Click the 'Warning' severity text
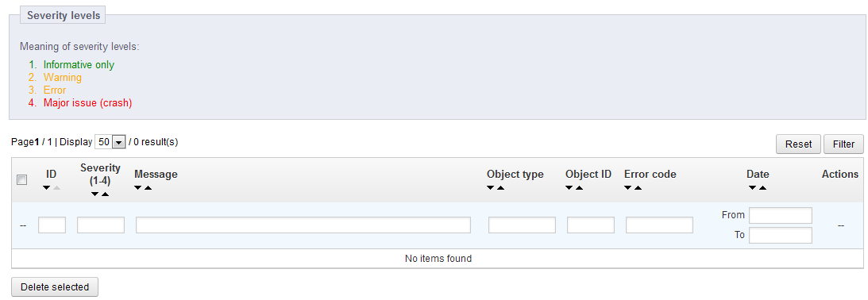The width and height of the screenshot is (868, 300). (63, 78)
